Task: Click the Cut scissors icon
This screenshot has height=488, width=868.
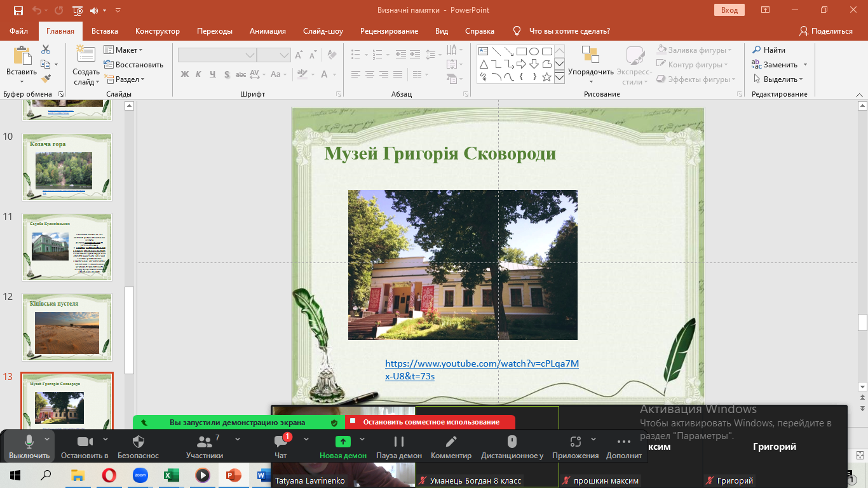Action: coord(46,50)
